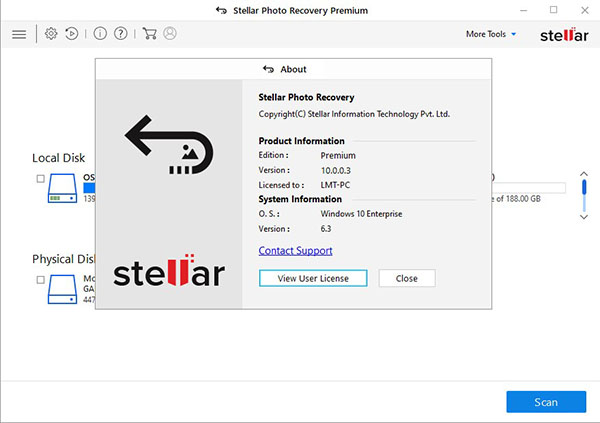Open the hamburger menu
The width and height of the screenshot is (600, 423).
tap(19, 34)
